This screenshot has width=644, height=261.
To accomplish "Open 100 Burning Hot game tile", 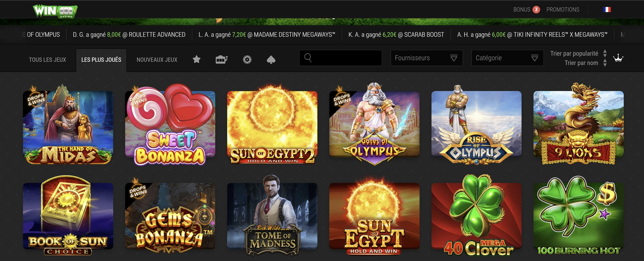I will pyautogui.click(x=578, y=216).
